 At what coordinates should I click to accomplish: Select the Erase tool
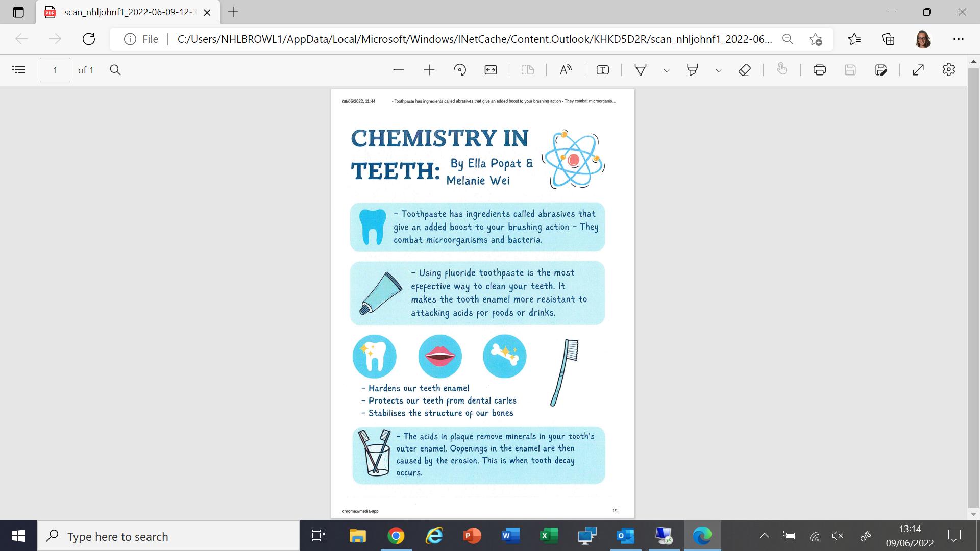tap(745, 70)
